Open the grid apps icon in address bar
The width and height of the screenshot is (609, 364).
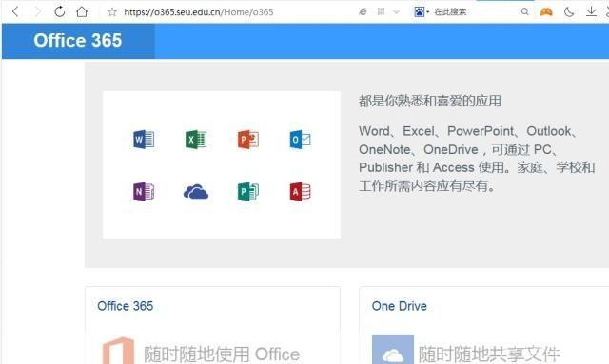click(381, 11)
